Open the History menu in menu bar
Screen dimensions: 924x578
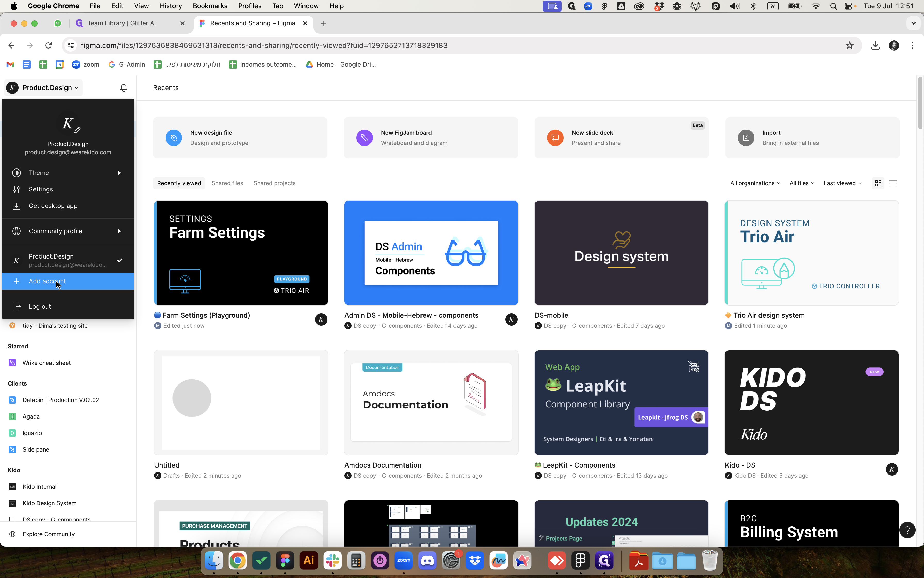(x=171, y=6)
